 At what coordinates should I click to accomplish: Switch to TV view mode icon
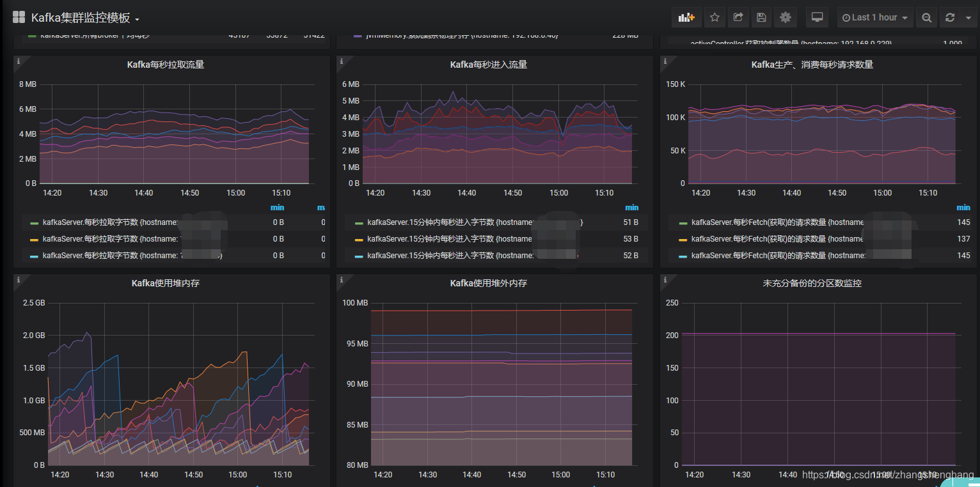(x=817, y=18)
